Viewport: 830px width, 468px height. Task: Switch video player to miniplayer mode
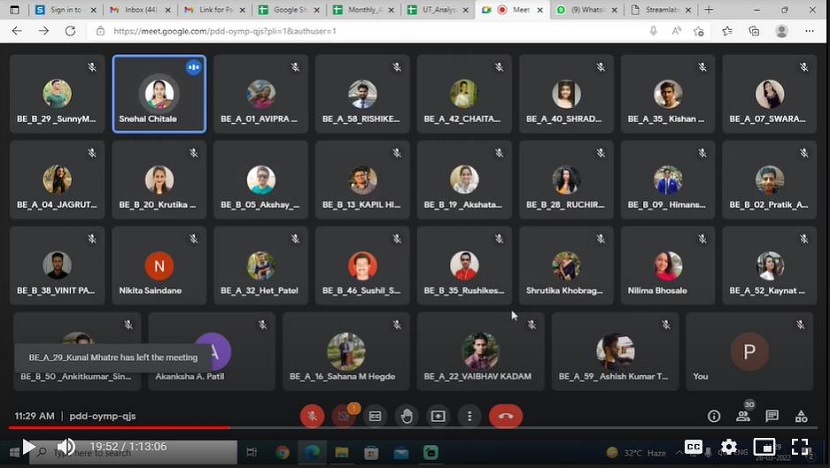[x=764, y=447]
